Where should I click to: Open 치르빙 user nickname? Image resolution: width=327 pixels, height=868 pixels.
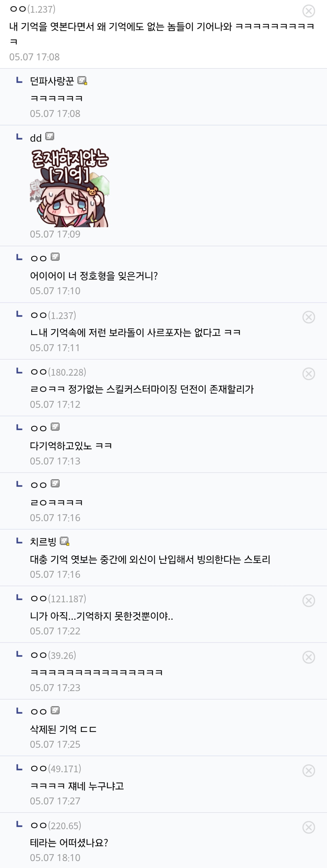click(x=43, y=542)
